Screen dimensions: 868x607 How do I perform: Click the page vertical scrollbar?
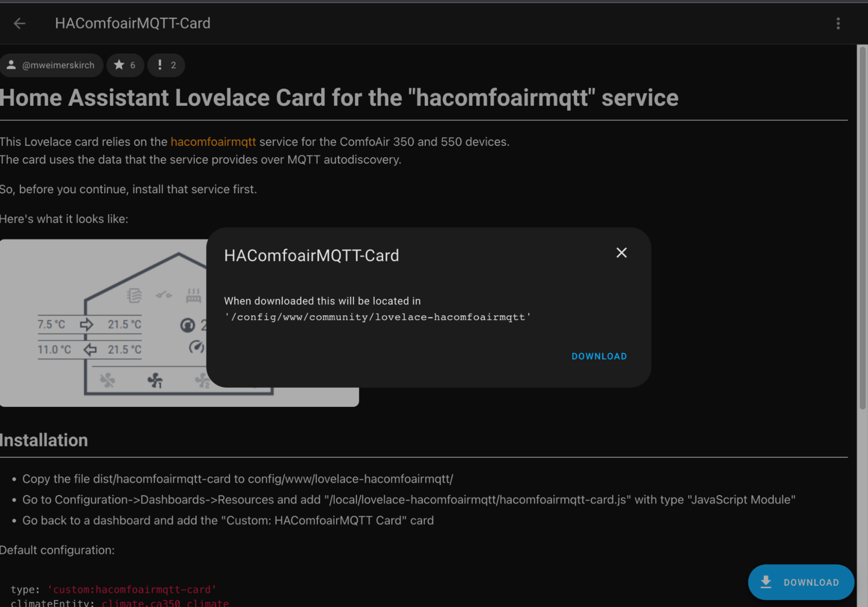pos(862,228)
